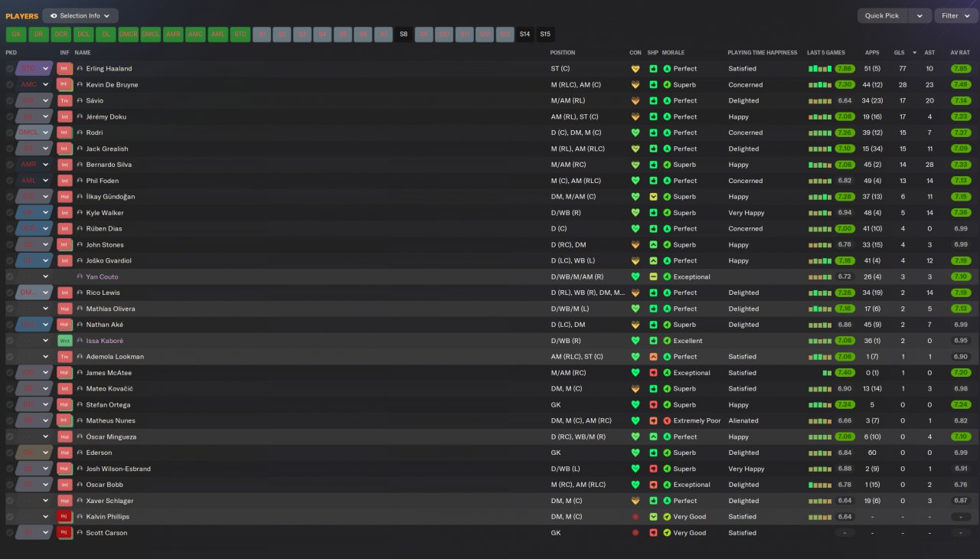This screenshot has width=980, height=559.
Task: Open the Selection Info dropdown
Action: point(80,15)
